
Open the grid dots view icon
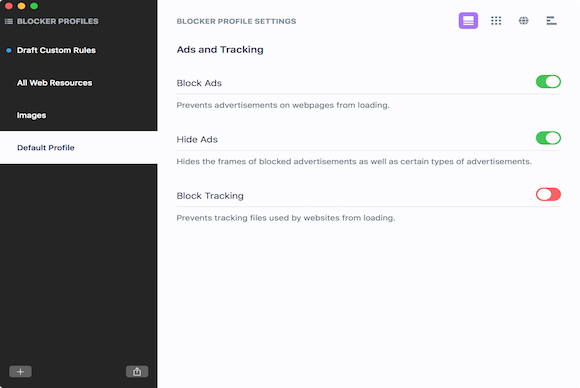[x=496, y=21]
